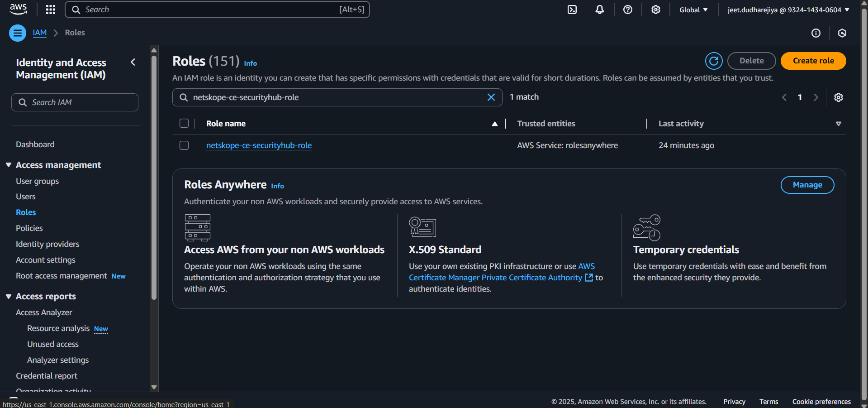The width and height of the screenshot is (868, 408).
Task: Open the AWS home logo
Action: coord(19,10)
